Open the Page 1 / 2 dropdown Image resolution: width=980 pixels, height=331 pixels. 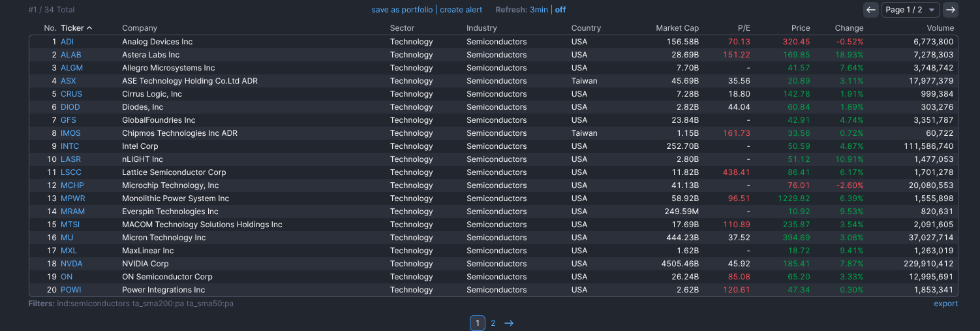[x=910, y=10]
